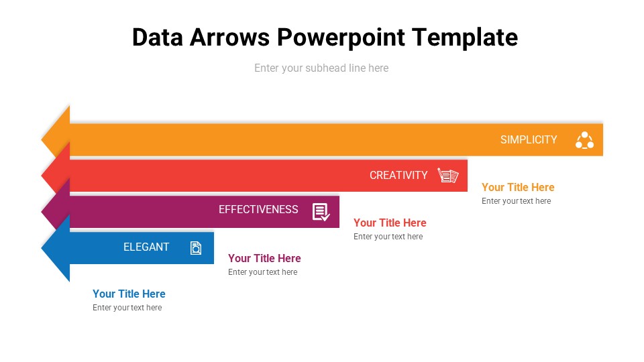Image resolution: width=644 pixels, height=362 pixels.
Task: Click the purple 'Your Title Here' heading
Action: 264,258
